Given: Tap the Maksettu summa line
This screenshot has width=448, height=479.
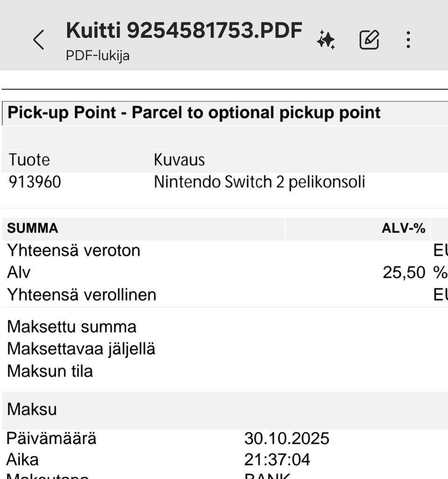Looking at the screenshot, I should click(71, 327).
